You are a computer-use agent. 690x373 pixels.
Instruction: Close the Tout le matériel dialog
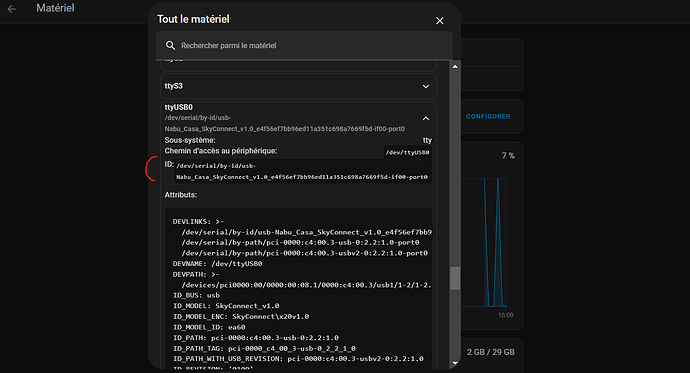440,21
